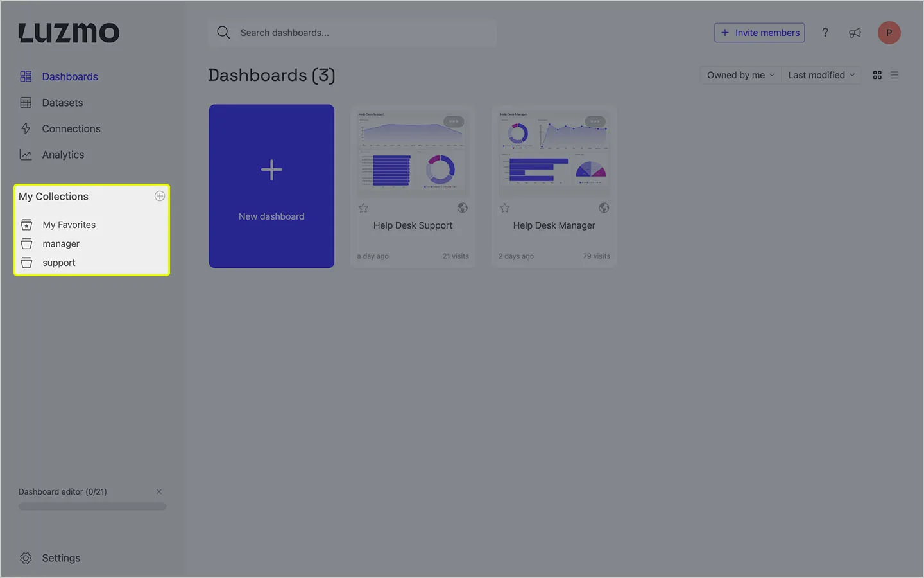This screenshot has height=578, width=924.
Task: Click the Analytics chart icon
Action: click(x=26, y=155)
